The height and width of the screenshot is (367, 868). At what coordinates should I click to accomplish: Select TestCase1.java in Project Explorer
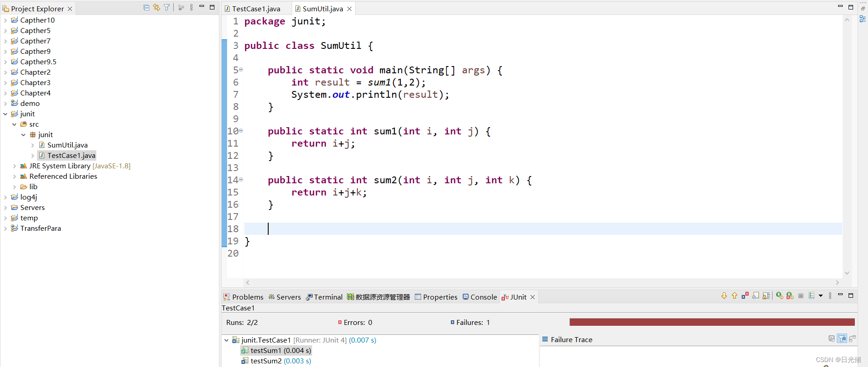tap(67, 155)
